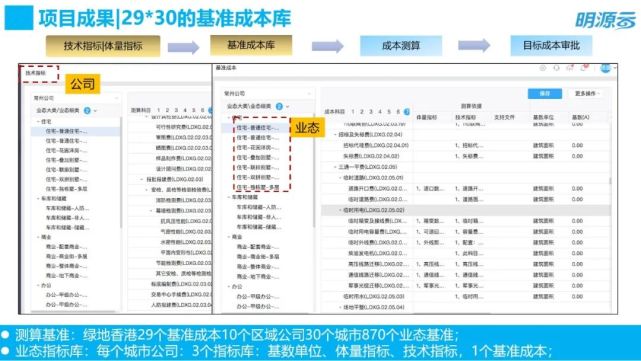Select 商业-商业街-多层 in 技术指标 window
The width and height of the screenshot is (641, 361).
66,257
